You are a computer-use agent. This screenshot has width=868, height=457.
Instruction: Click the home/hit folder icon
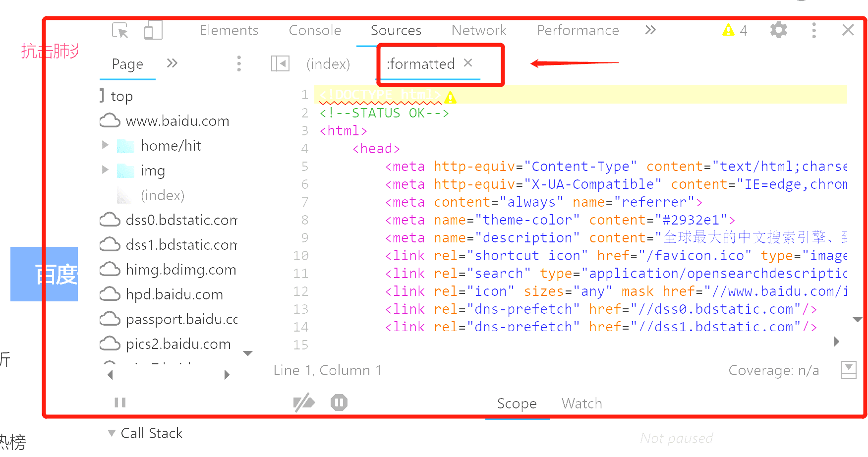pos(126,146)
